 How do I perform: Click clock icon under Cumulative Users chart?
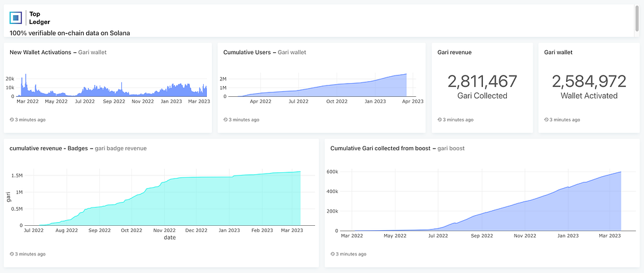(225, 120)
